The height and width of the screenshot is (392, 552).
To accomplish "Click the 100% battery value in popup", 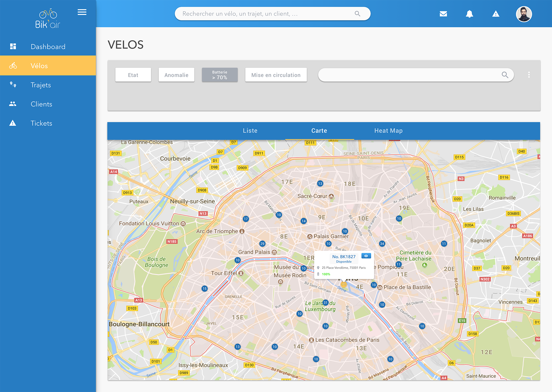I will coord(326,274).
